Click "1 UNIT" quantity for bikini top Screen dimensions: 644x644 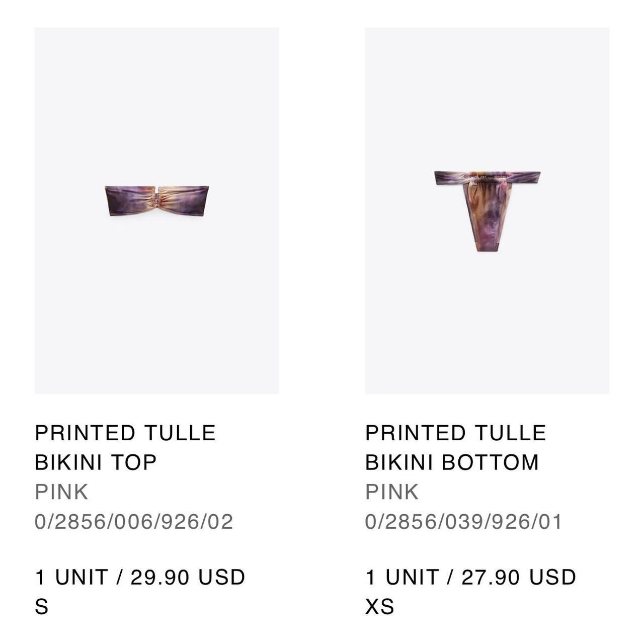[x=71, y=577]
